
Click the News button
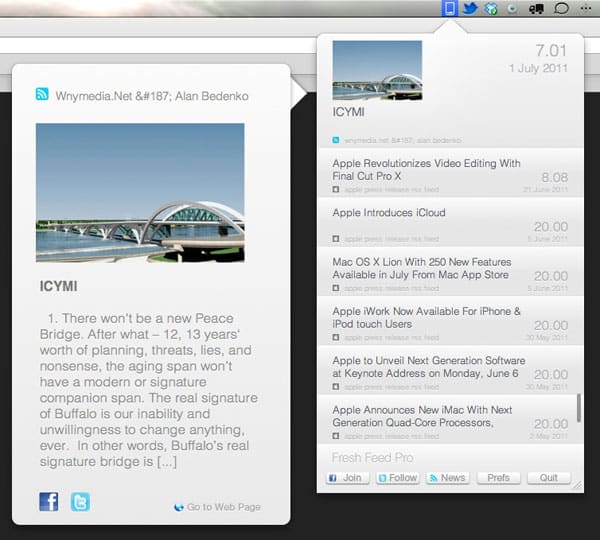[x=447, y=478]
